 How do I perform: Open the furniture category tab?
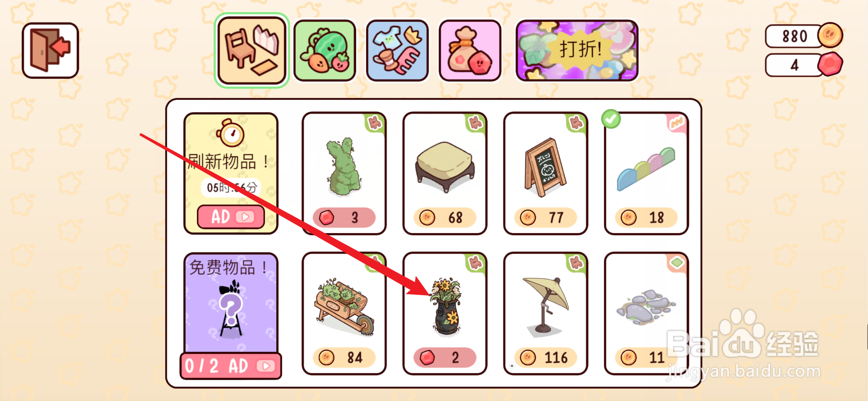[252, 50]
